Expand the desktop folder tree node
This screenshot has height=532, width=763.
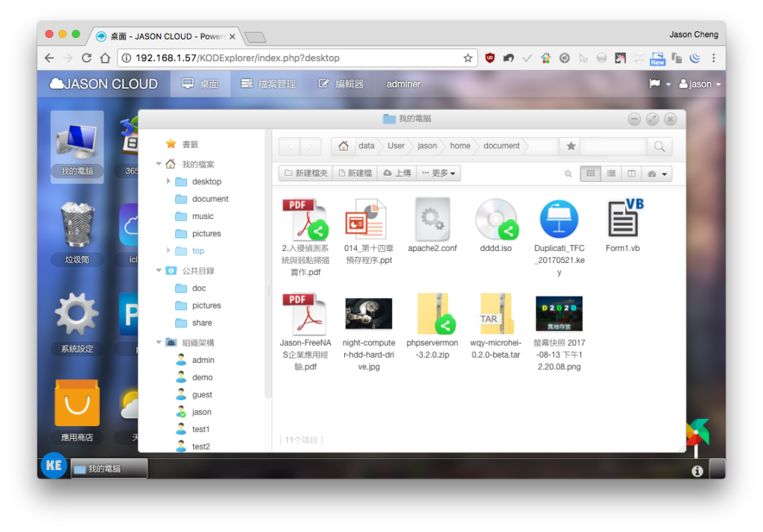[x=168, y=181]
